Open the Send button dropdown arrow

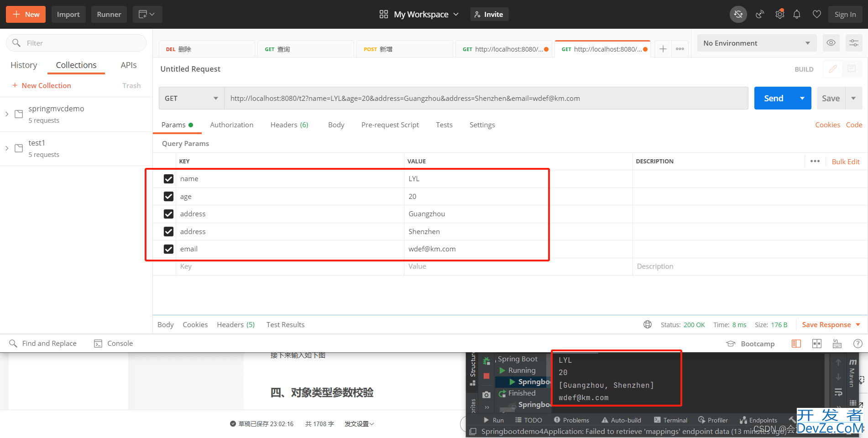tap(802, 98)
